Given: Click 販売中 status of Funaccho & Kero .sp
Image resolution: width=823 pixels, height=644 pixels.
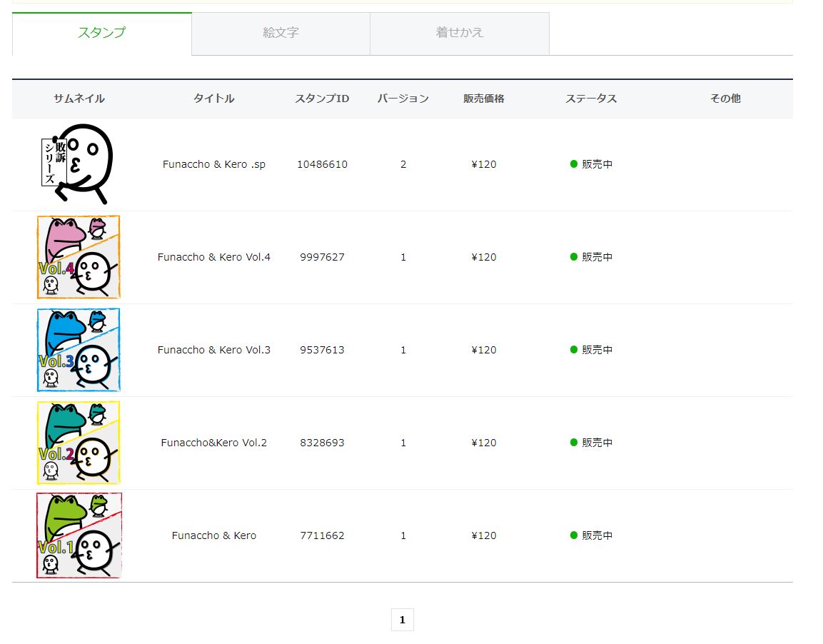Looking at the screenshot, I should tap(592, 164).
